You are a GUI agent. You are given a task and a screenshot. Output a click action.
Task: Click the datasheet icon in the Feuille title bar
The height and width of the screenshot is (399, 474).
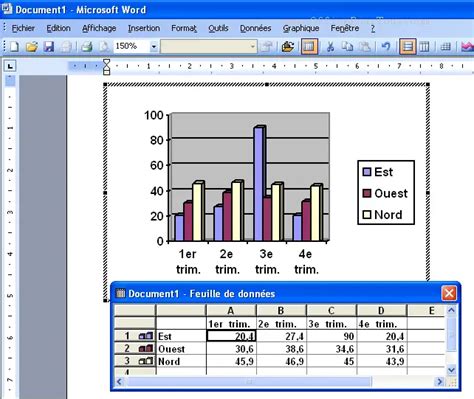[120, 293]
